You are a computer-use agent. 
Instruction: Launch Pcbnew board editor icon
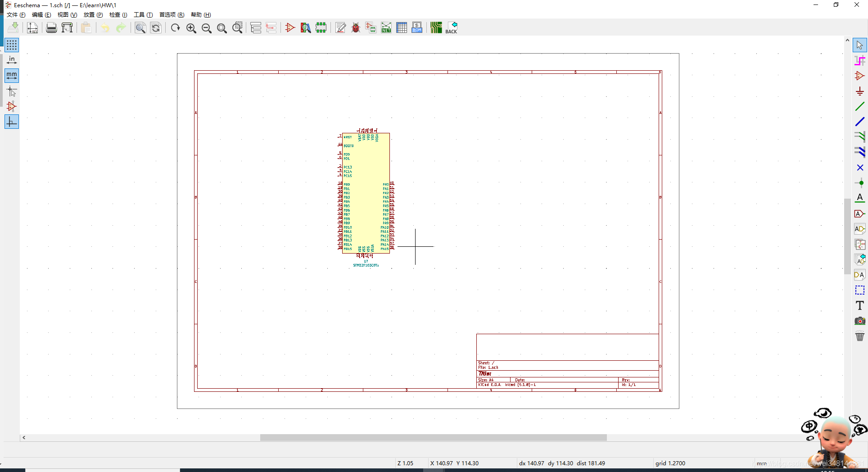[436, 28]
